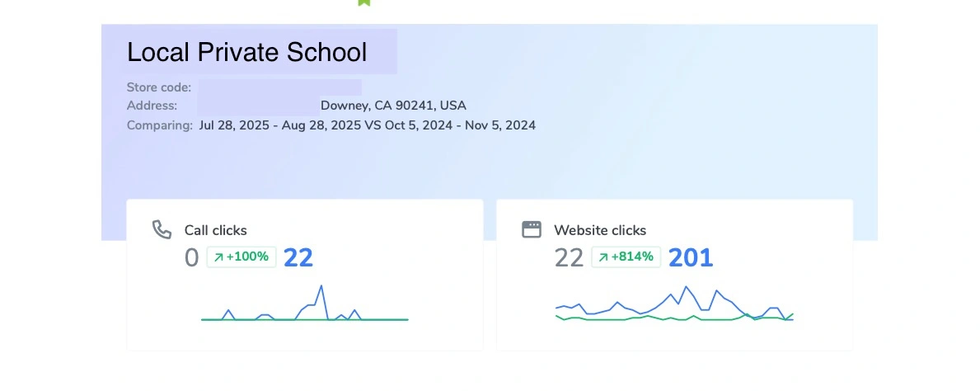Viewport: 980px width, 391px height.
Task: Click the Comparing label
Action: click(160, 125)
